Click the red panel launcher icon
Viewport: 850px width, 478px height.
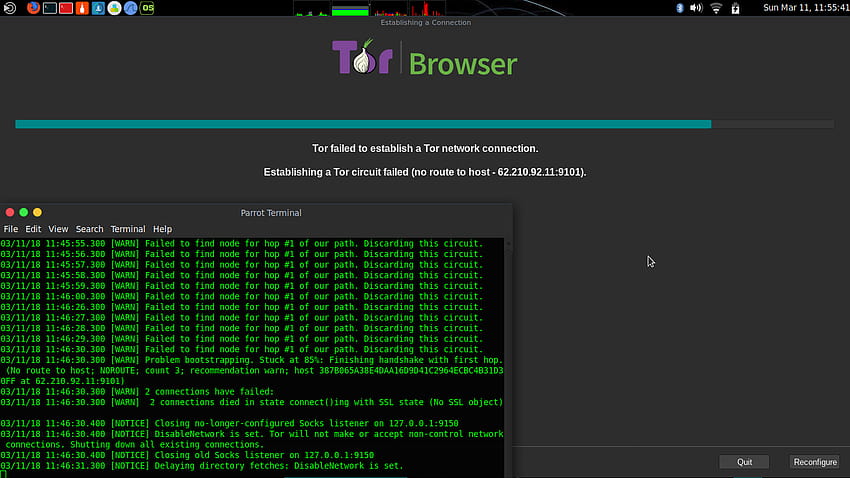coord(66,8)
